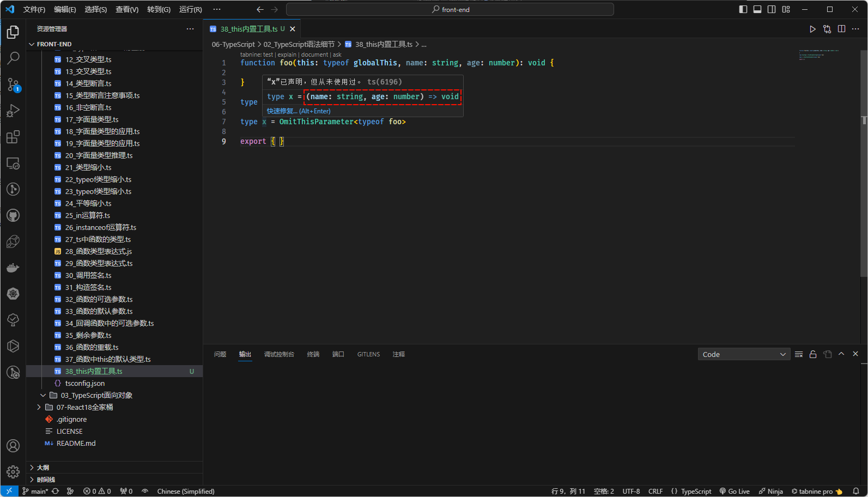
Task: Open the Search view in activity bar
Action: [x=13, y=58]
